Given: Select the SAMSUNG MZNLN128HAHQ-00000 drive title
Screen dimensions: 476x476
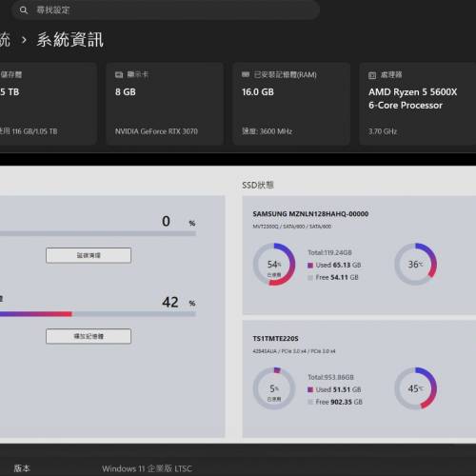Looking at the screenshot, I should (x=310, y=214).
